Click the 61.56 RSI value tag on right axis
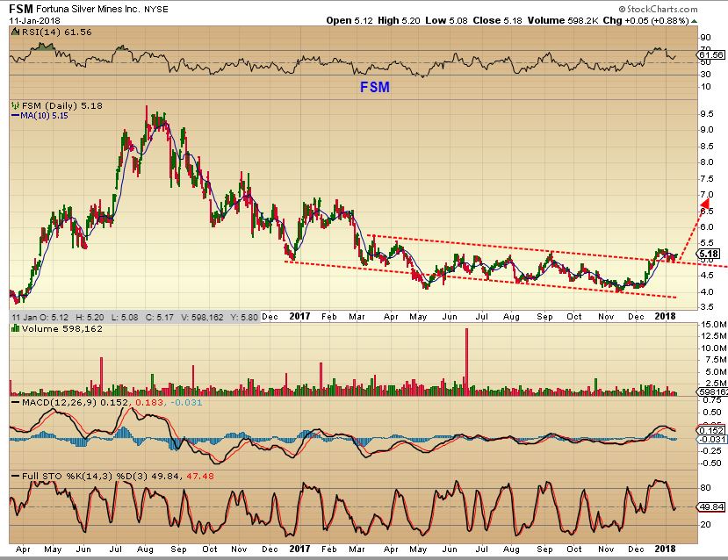The width and height of the screenshot is (728, 560). point(711,54)
